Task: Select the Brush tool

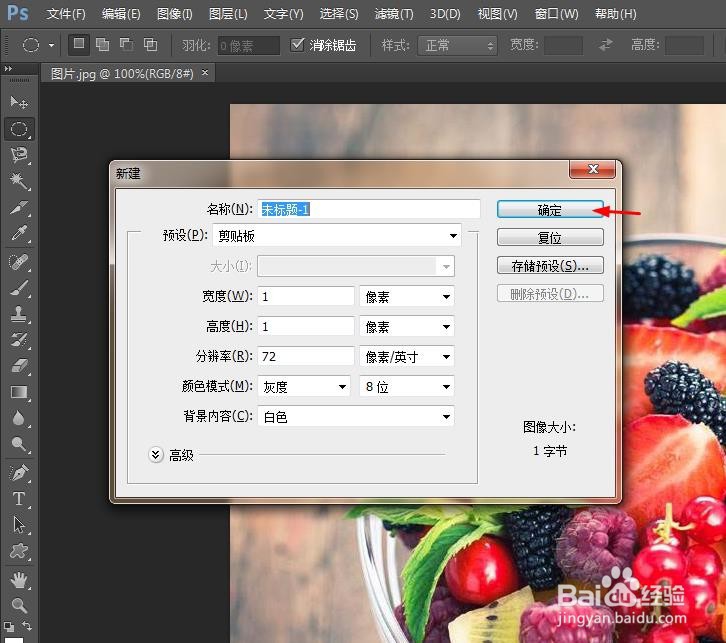Action: tap(19, 288)
